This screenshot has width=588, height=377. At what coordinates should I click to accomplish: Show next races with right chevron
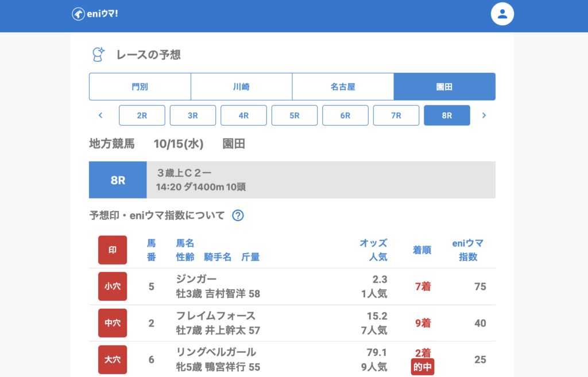[483, 115]
